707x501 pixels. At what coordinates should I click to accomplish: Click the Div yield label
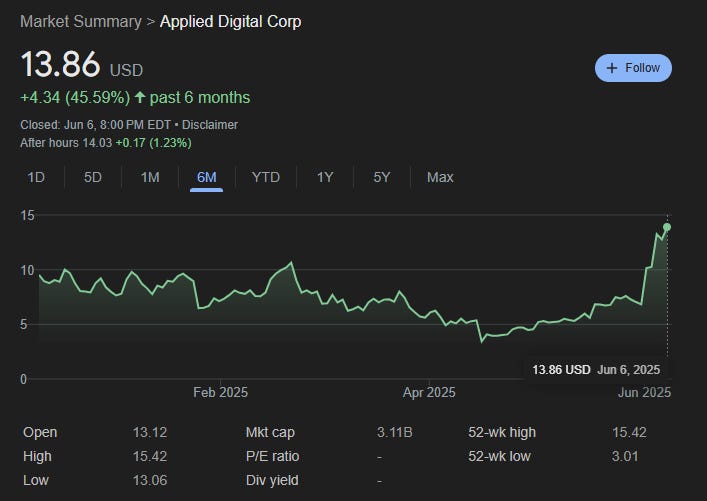click(272, 480)
